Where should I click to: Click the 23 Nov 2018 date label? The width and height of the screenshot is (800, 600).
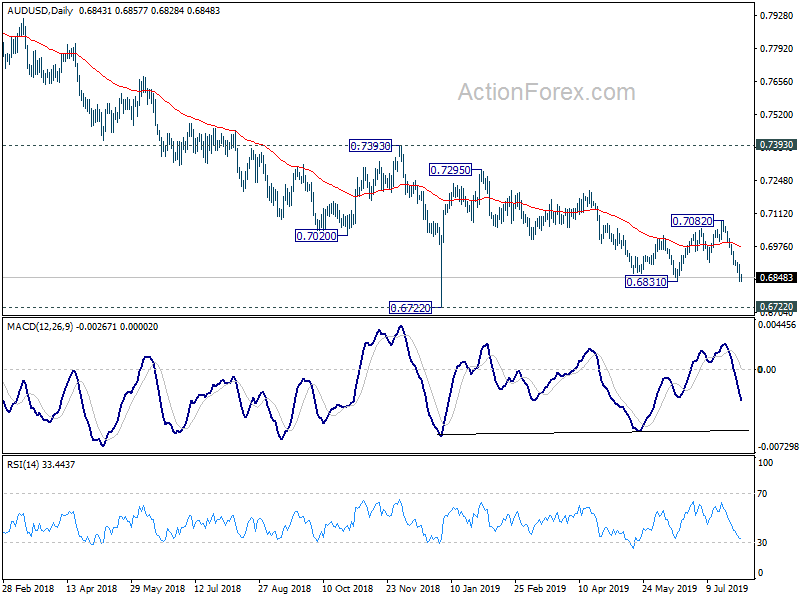tap(413, 588)
